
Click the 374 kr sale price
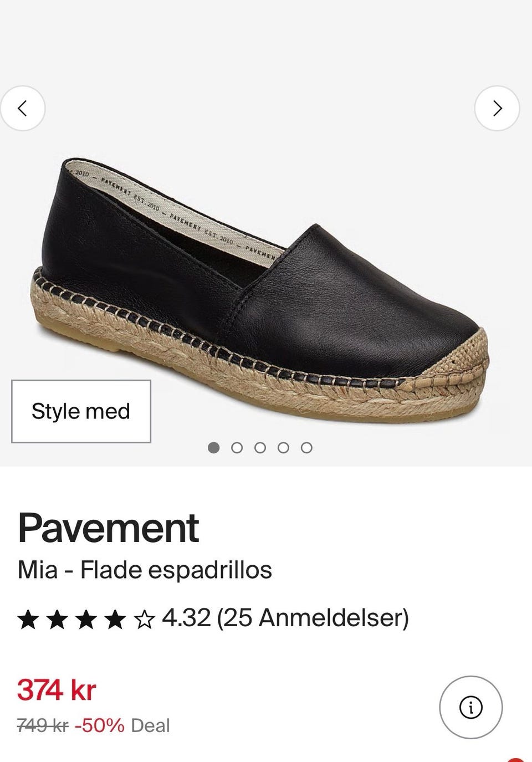point(57,690)
